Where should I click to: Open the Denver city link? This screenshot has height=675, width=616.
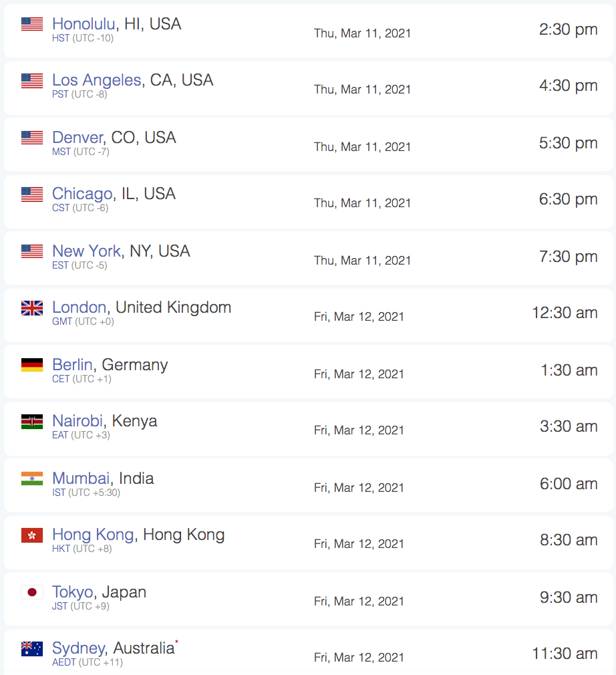pos(78,138)
